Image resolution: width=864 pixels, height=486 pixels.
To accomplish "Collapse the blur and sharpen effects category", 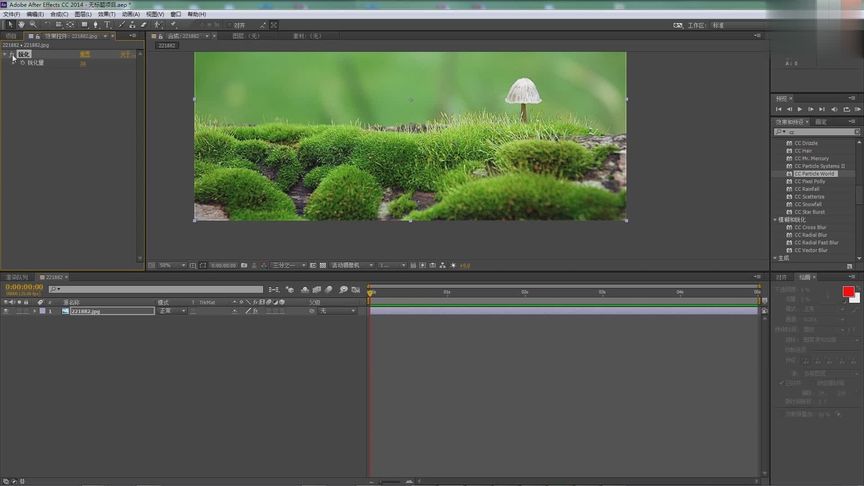I will (775, 219).
